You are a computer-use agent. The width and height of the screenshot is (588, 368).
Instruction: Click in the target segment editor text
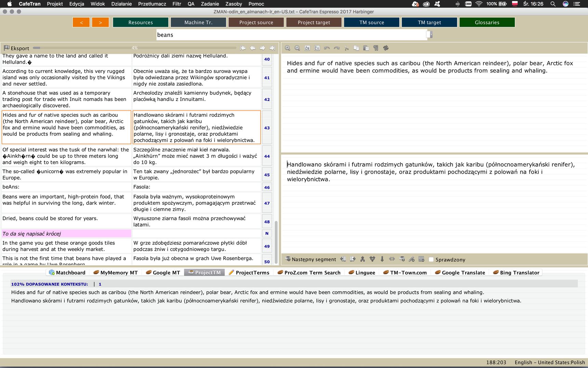[431, 172]
